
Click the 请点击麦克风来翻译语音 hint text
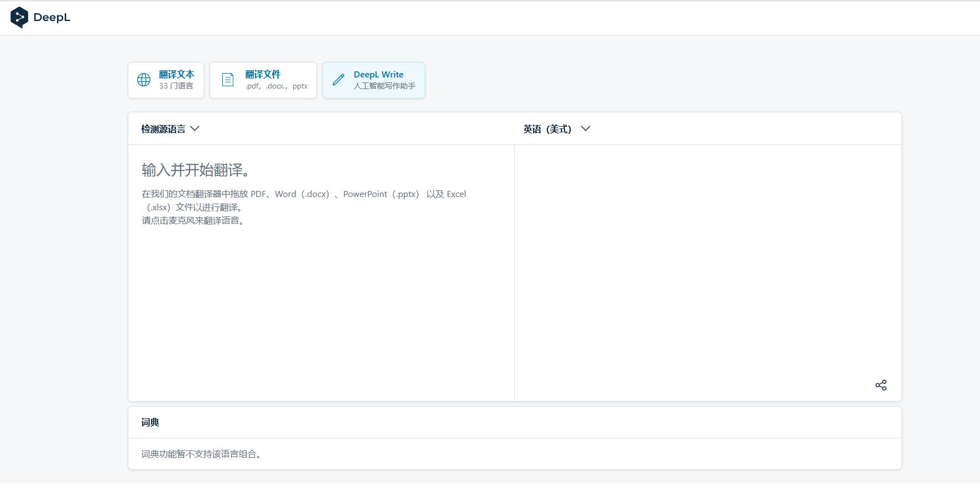click(193, 220)
